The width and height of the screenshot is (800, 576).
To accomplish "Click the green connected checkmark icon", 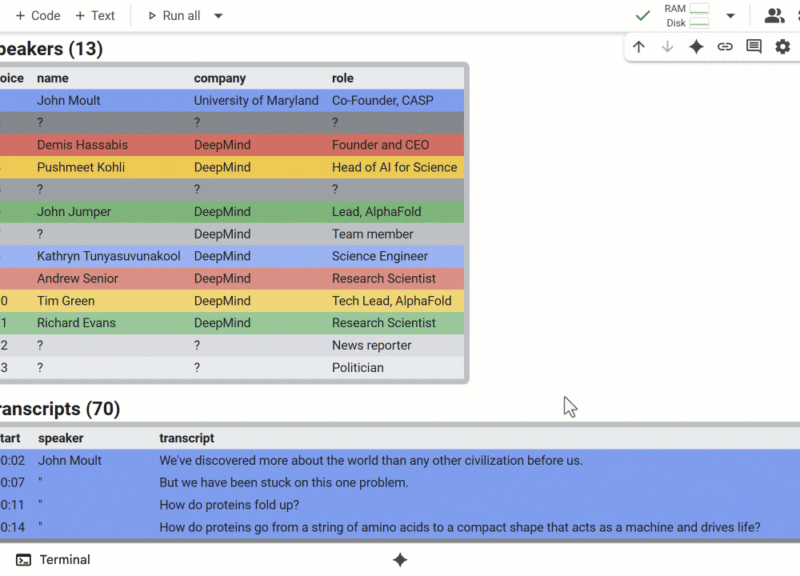I will 643,16.
